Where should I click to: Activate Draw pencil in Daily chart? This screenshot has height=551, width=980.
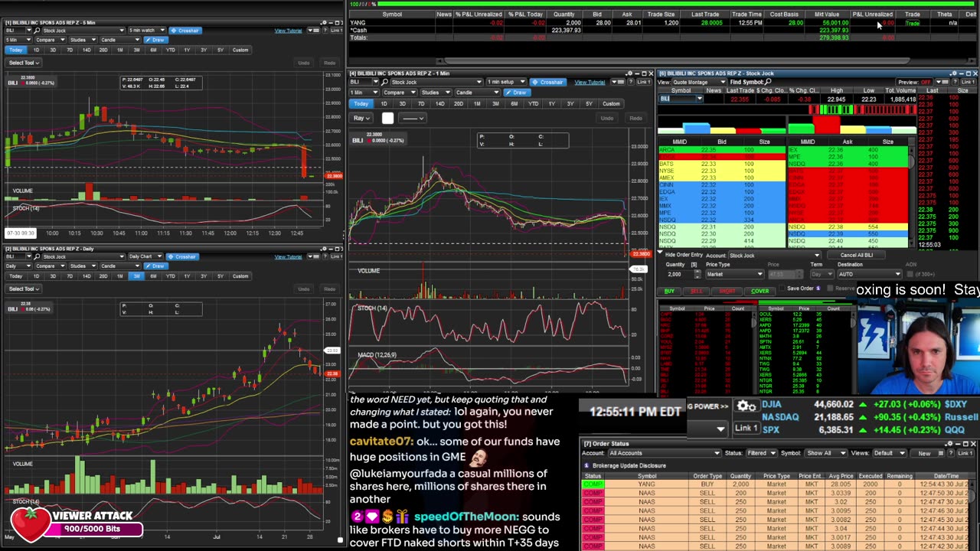click(x=156, y=266)
